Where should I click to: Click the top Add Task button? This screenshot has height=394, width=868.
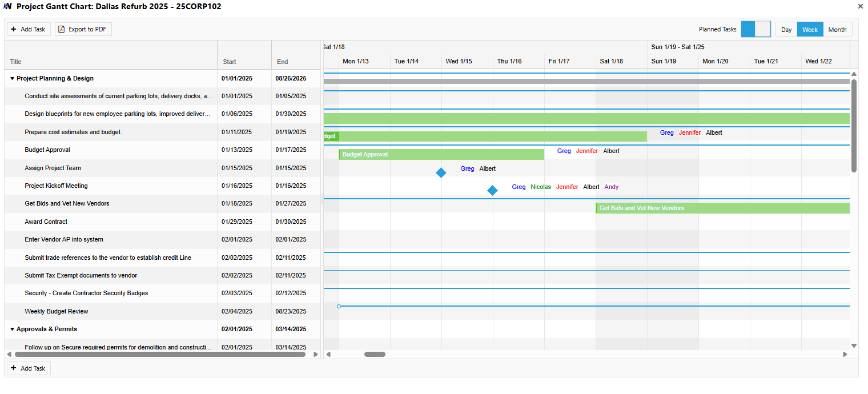(x=29, y=29)
